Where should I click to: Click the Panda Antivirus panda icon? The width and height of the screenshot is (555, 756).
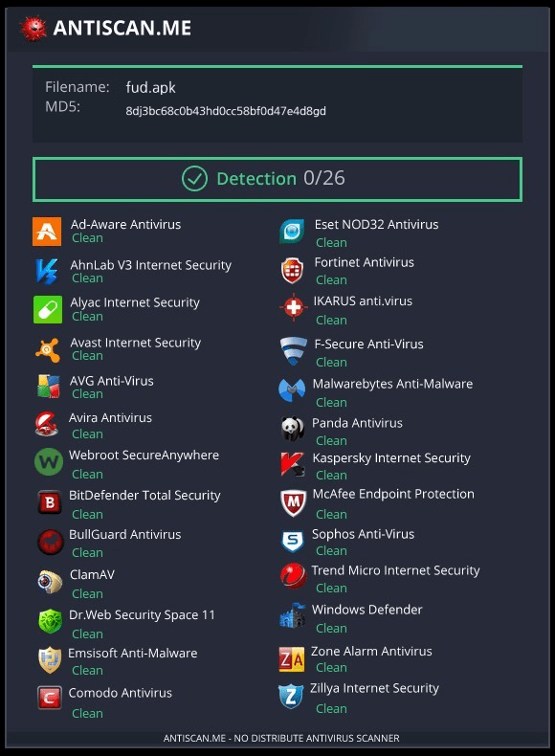(x=293, y=429)
